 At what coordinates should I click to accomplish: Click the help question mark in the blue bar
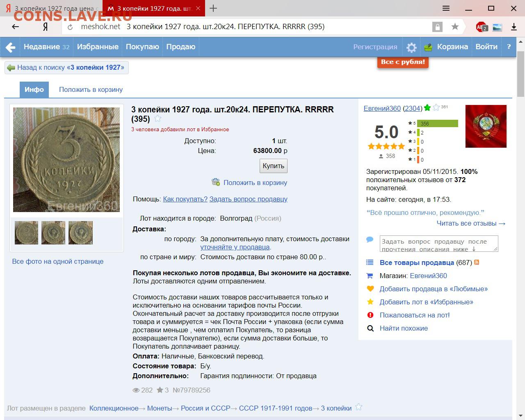[509, 47]
